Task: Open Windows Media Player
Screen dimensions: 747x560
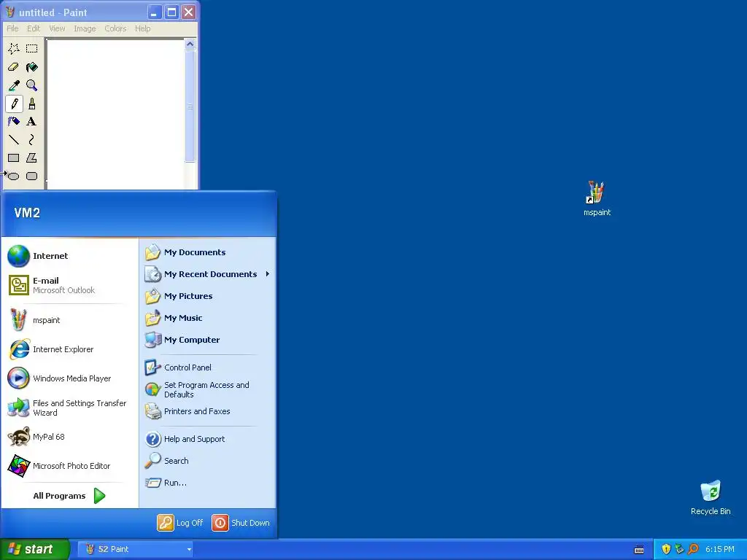Action: pyautogui.click(x=69, y=378)
